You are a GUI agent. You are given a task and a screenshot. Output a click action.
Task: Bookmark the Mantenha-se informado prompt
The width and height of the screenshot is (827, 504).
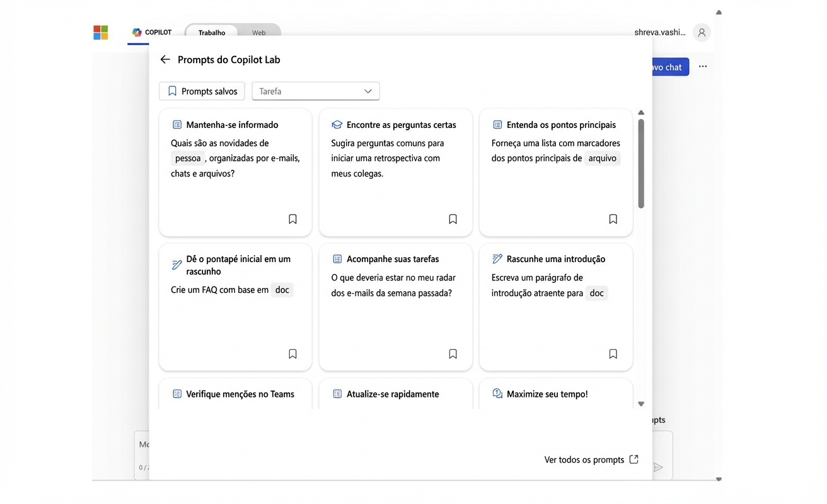pos(292,219)
